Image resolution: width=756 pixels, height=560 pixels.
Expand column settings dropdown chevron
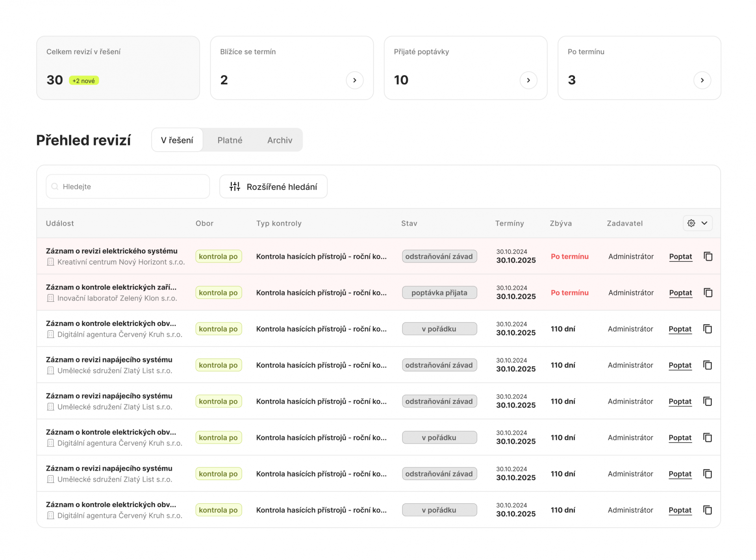click(704, 223)
